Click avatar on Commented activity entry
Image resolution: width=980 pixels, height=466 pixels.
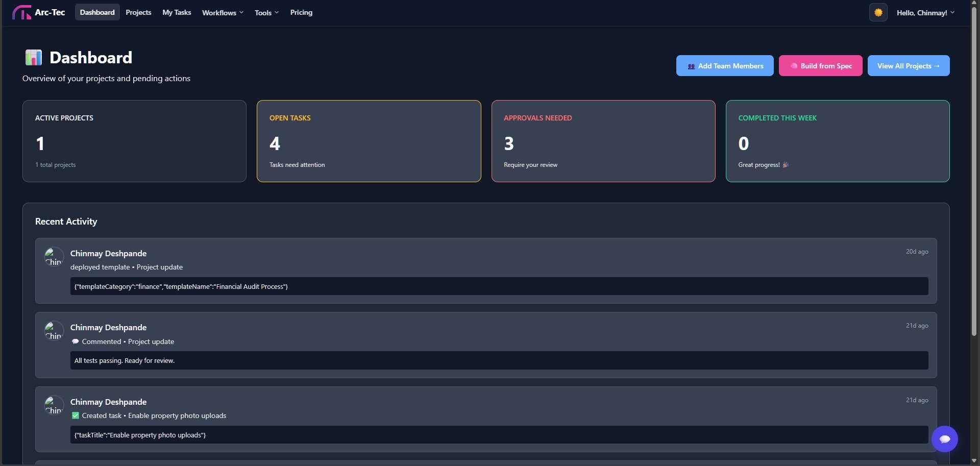54,331
